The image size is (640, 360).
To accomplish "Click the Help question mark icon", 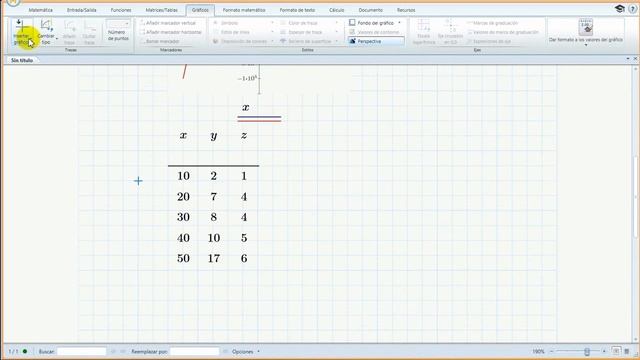I will (633, 9).
